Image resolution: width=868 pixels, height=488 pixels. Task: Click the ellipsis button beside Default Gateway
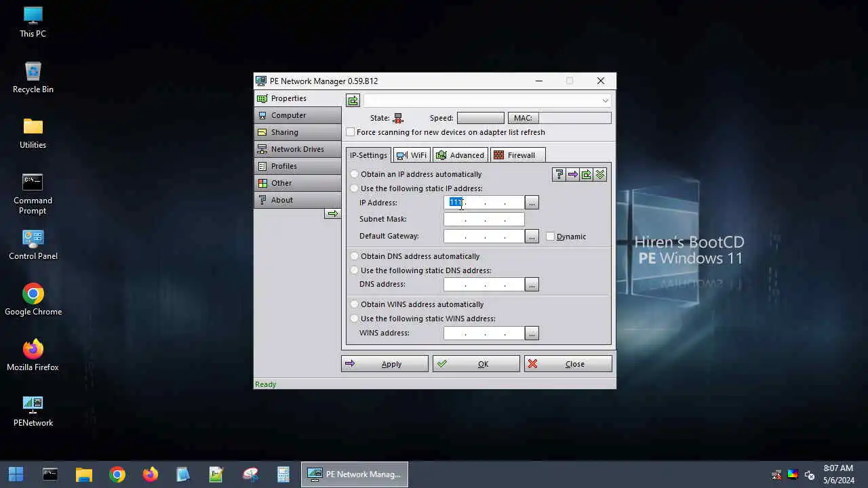(532, 236)
